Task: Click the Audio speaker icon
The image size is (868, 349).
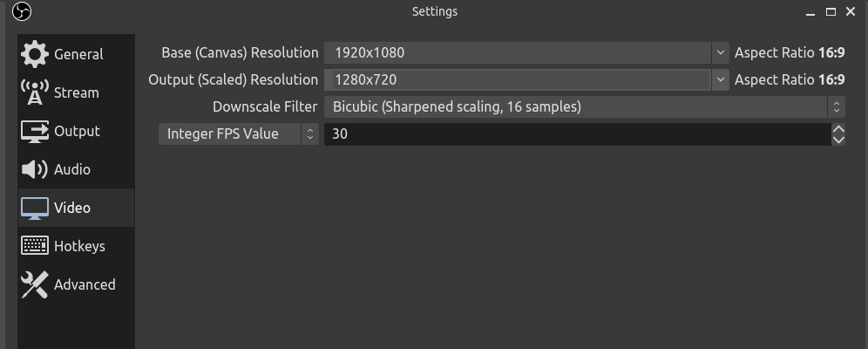Action: (x=35, y=169)
